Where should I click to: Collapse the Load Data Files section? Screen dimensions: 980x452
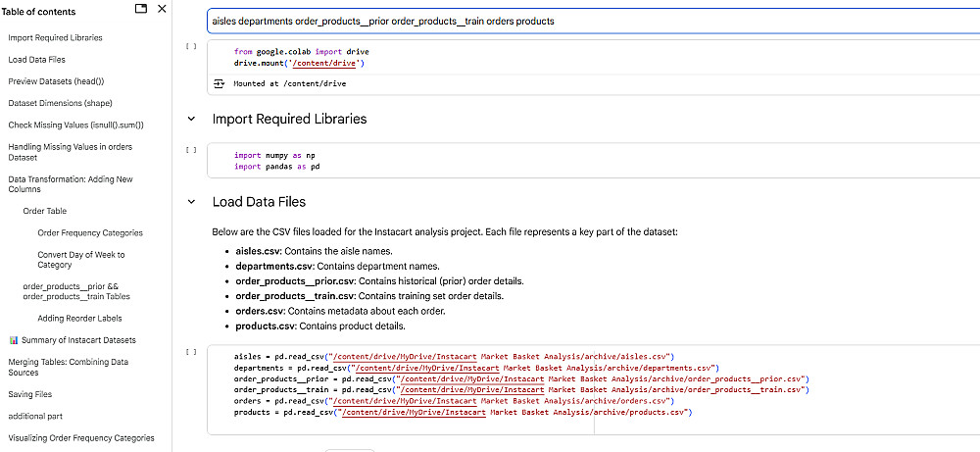[x=191, y=202]
